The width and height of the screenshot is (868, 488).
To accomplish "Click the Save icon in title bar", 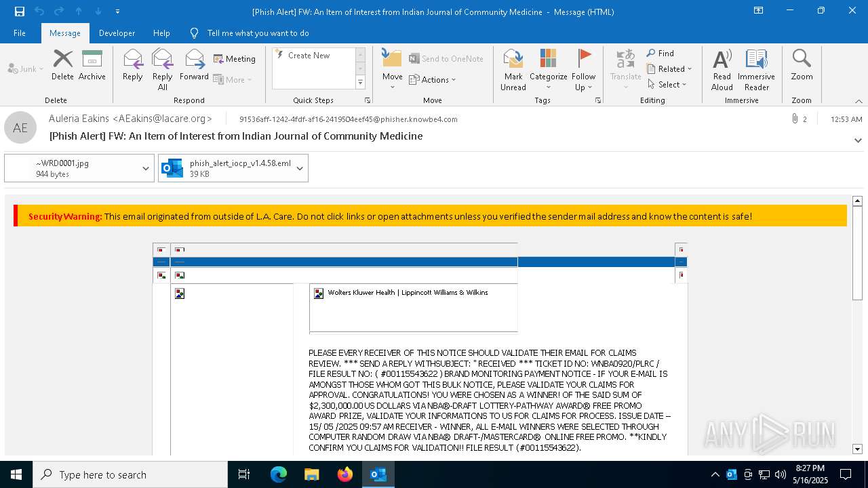I will (20, 12).
